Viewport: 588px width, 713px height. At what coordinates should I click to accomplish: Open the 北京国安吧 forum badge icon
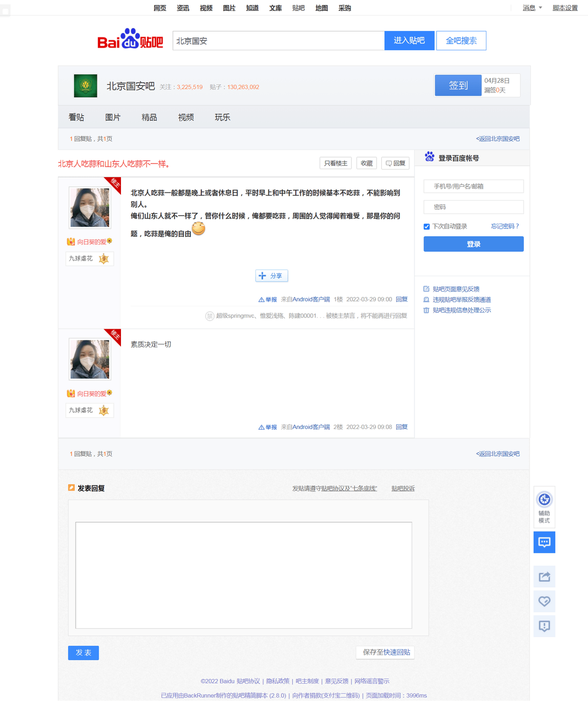tap(85, 86)
